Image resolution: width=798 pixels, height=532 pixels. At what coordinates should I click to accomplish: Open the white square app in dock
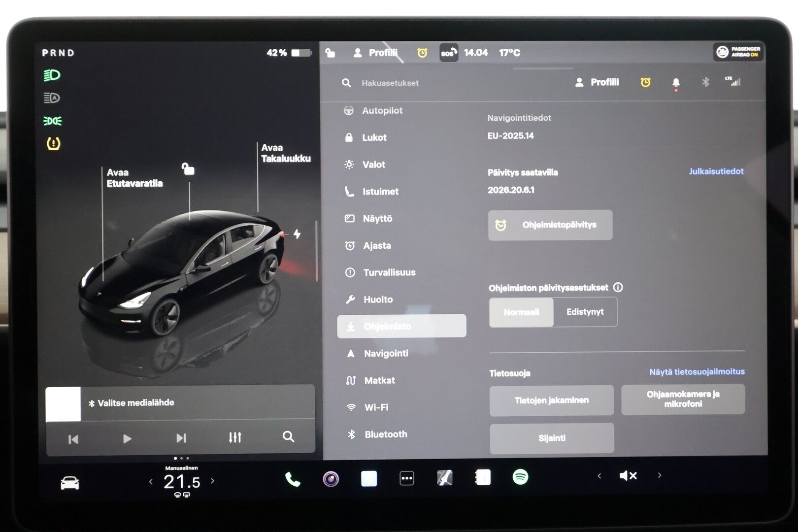pos(369,478)
